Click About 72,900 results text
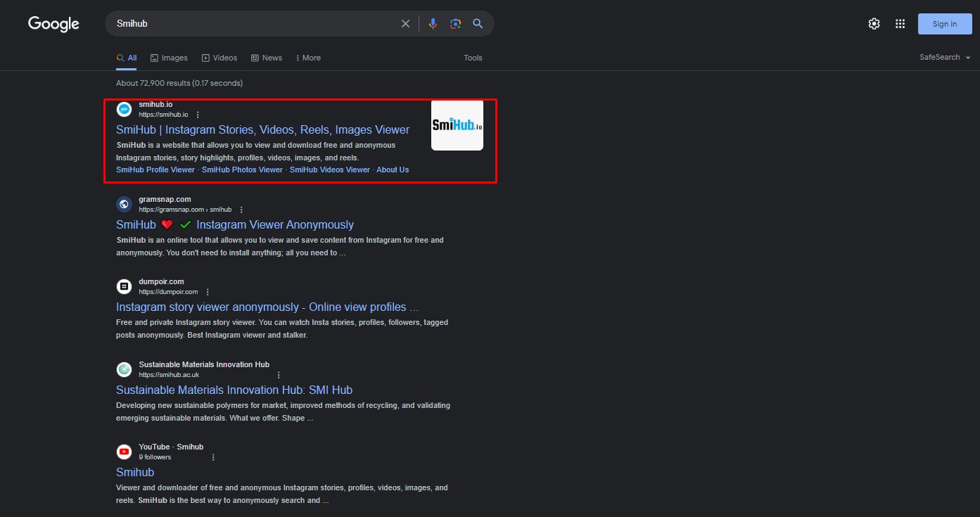Image resolution: width=980 pixels, height=517 pixels. click(179, 83)
